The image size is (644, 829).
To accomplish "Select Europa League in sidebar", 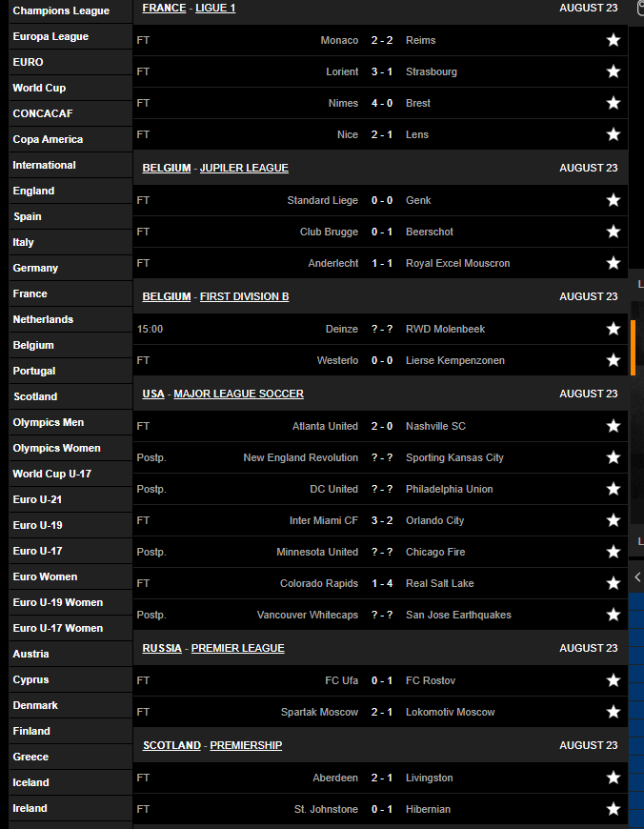I will (x=70, y=36).
